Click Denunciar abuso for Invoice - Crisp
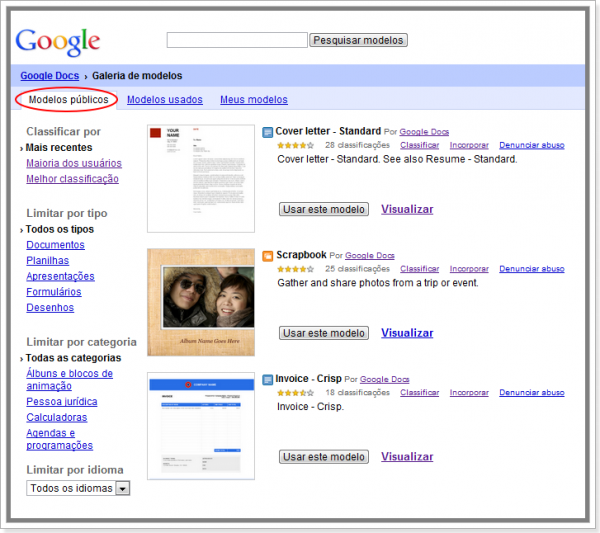 click(532, 393)
